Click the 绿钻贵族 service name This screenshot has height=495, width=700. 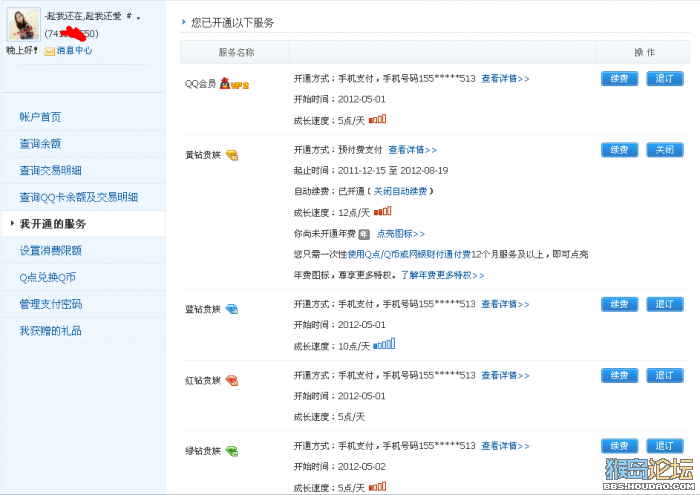203,451
